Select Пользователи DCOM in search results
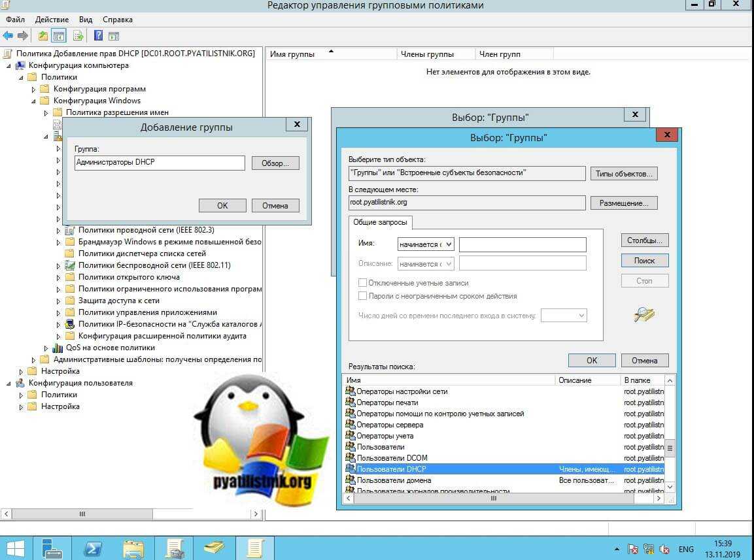 pyautogui.click(x=392, y=458)
